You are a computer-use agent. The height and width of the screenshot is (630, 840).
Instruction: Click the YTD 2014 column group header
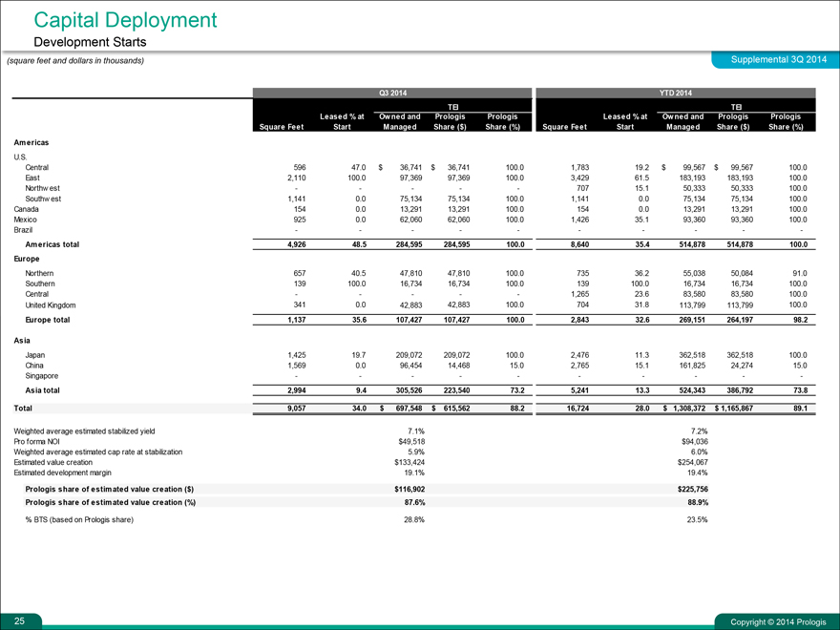(675, 93)
